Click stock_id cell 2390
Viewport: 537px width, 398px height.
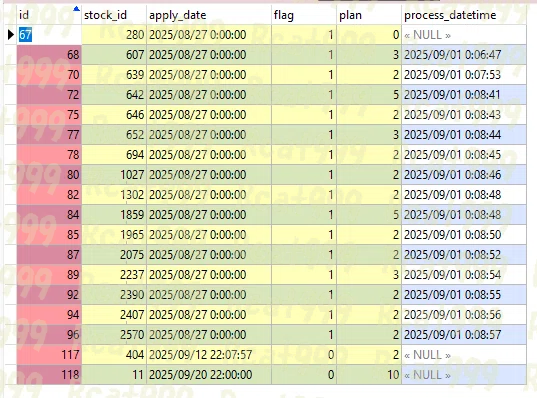(x=114, y=295)
